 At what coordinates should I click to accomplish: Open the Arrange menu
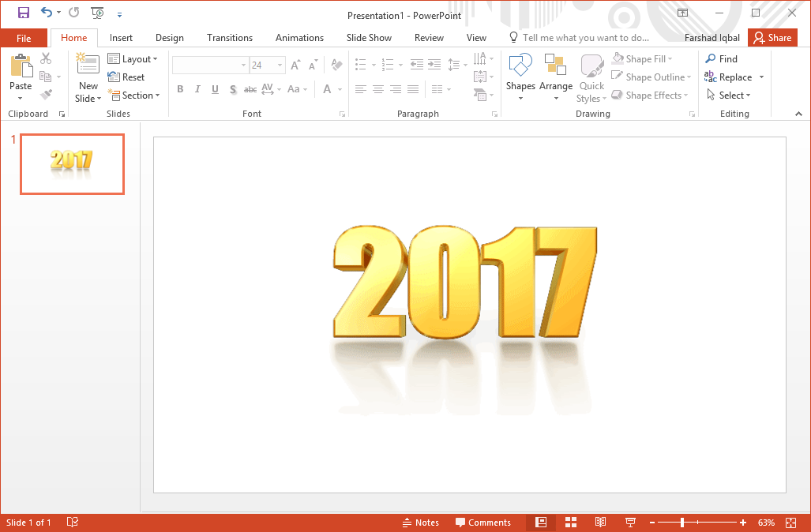[555, 77]
